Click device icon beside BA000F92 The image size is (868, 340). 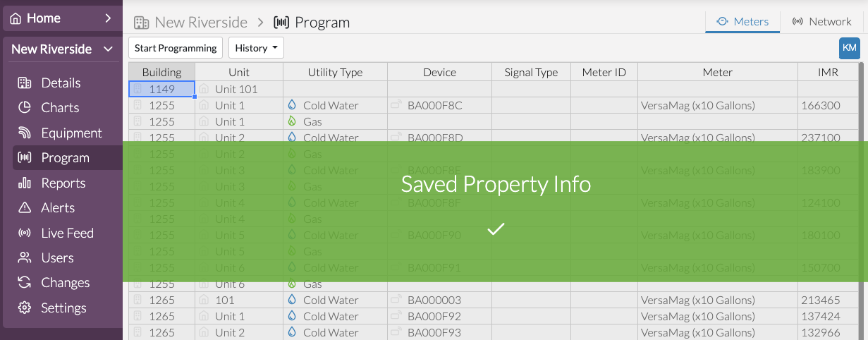[x=396, y=315]
